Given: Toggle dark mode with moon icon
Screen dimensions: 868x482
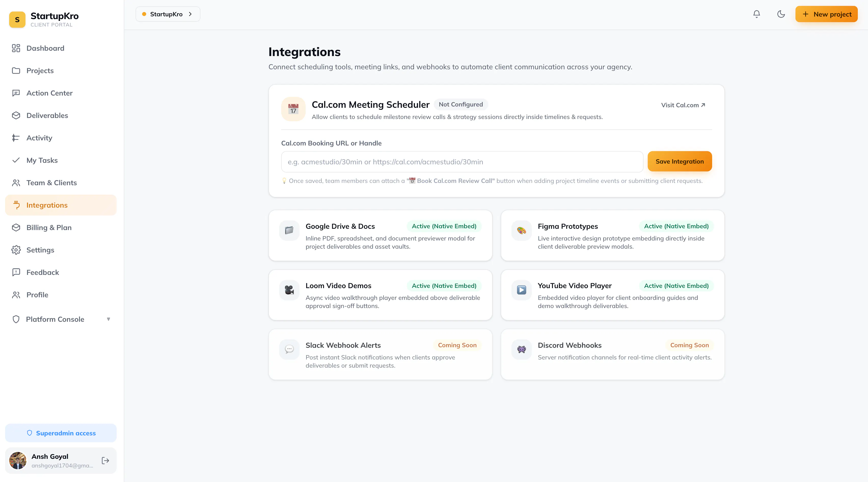Looking at the screenshot, I should point(781,14).
